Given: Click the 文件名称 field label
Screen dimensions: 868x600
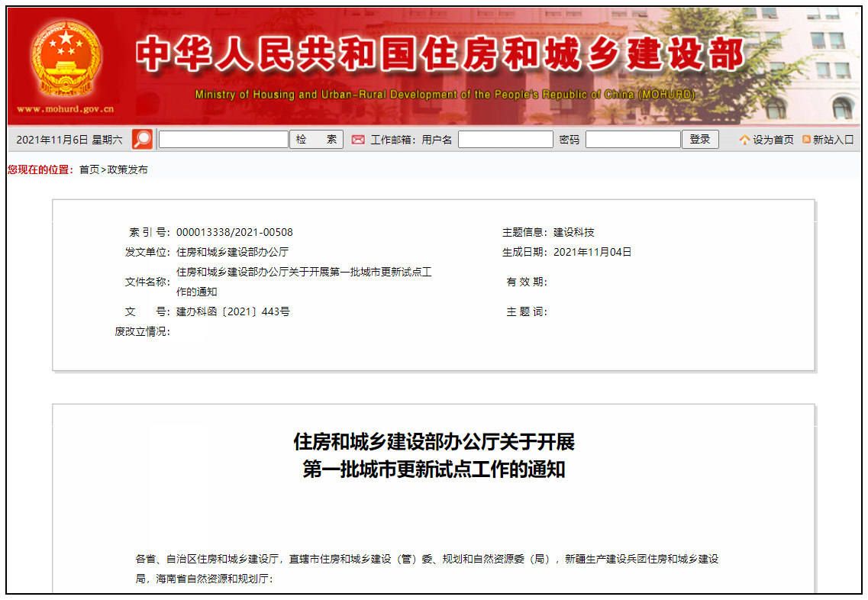Looking at the screenshot, I should point(147,282).
